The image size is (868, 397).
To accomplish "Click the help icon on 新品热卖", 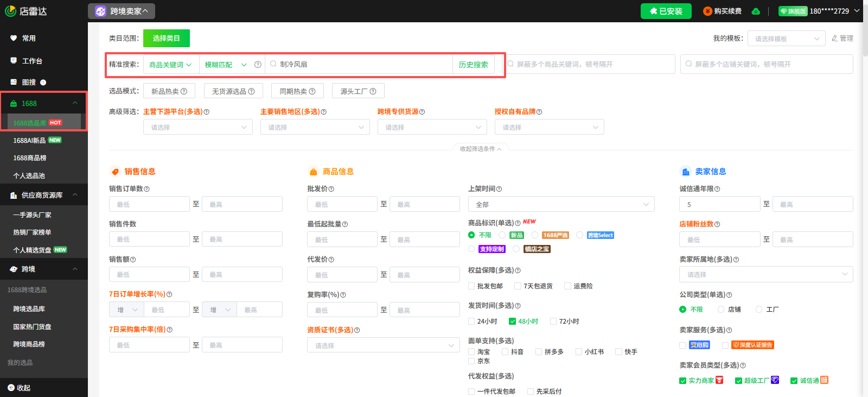I will point(184,91).
